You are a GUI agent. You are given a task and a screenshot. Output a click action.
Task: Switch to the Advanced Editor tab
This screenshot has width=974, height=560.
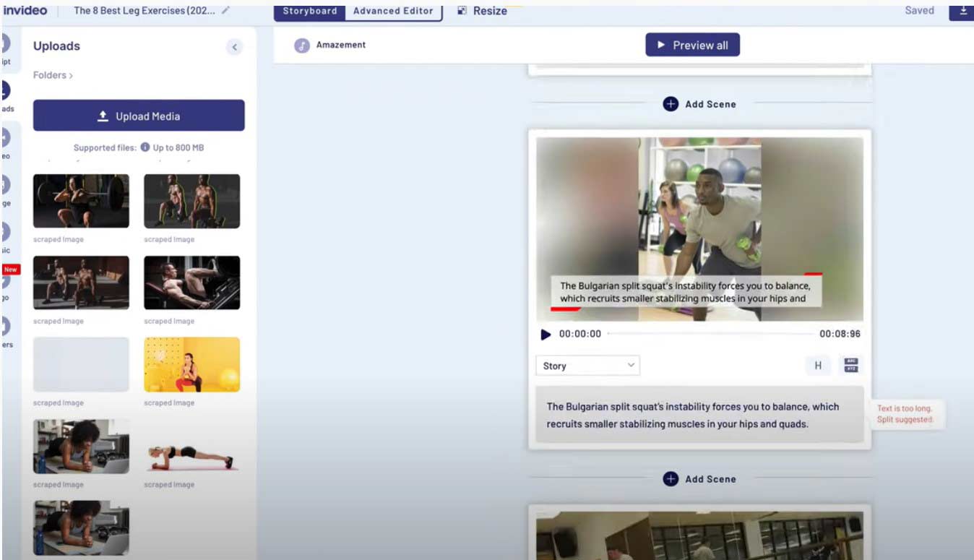[x=393, y=11]
